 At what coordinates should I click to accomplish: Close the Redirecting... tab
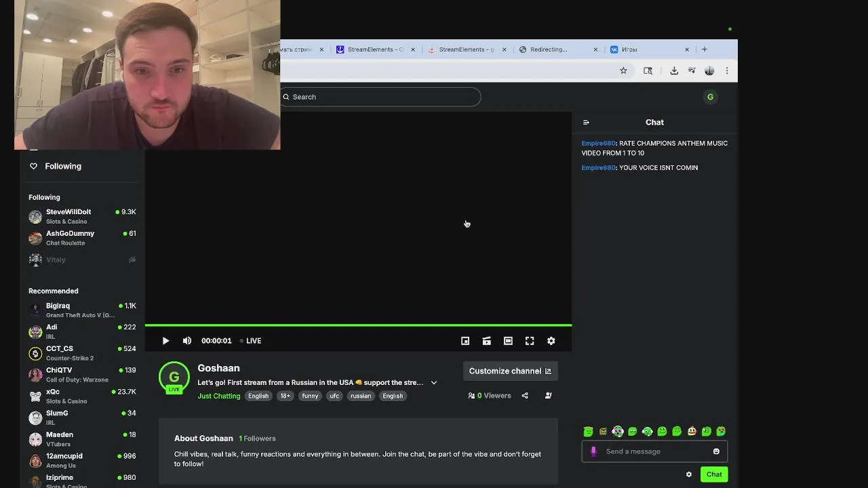click(x=595, y=49)
